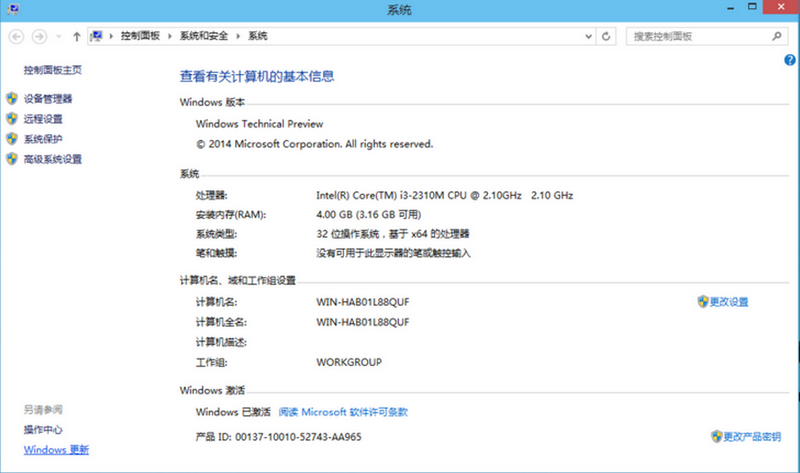Open 高级系统设置 from the sidebar
The image size is (800, 473).
pos(52,159)
